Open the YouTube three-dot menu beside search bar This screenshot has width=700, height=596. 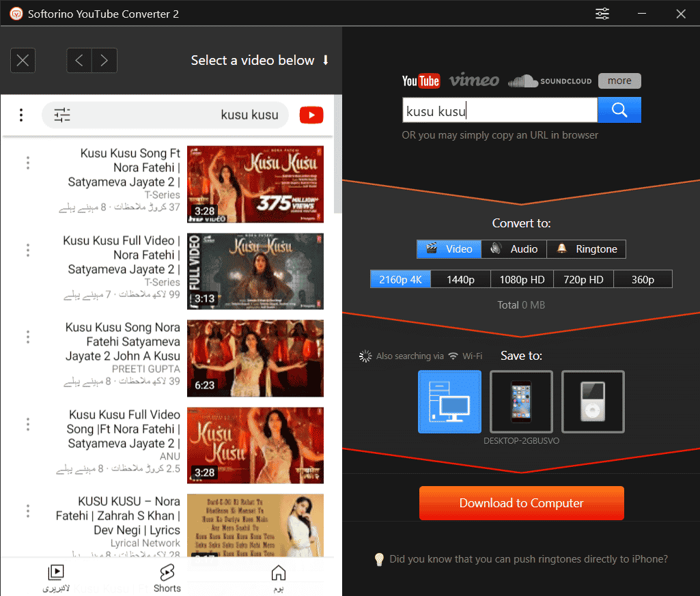pyautogui.click(x=21, y=115)
